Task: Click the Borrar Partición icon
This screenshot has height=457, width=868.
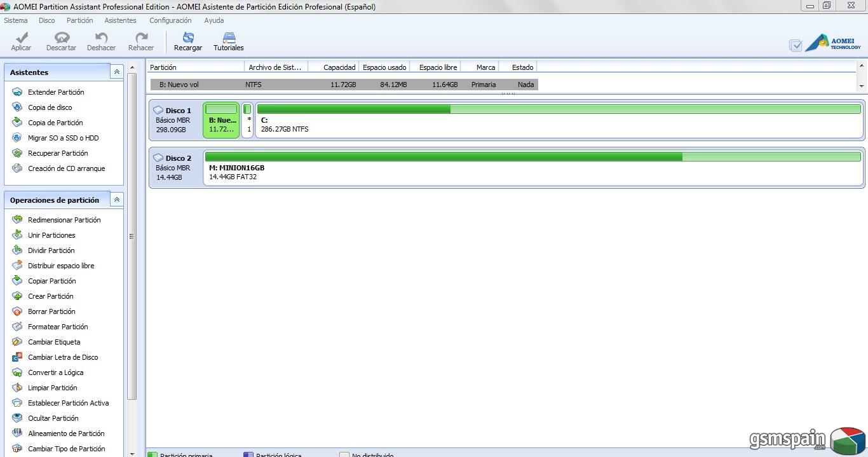Action: (17, 311)
